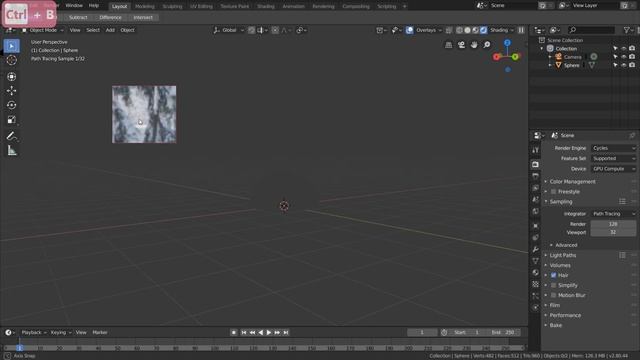
Task: Disable Sphere in renders camera icon
Action: pos(632,65)
